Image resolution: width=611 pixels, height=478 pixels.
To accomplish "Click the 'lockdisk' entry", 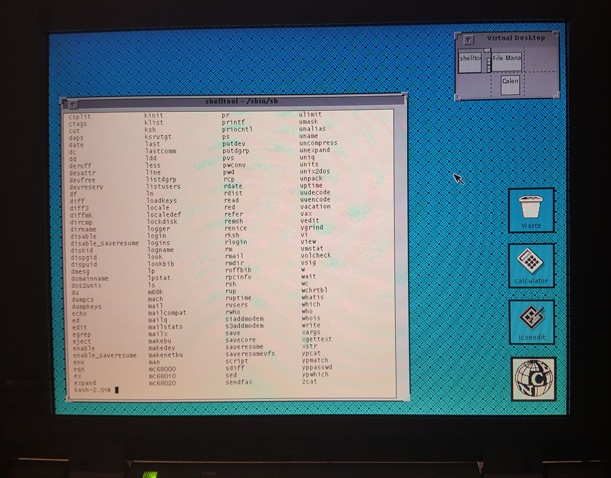I will (x=162, y=222).
